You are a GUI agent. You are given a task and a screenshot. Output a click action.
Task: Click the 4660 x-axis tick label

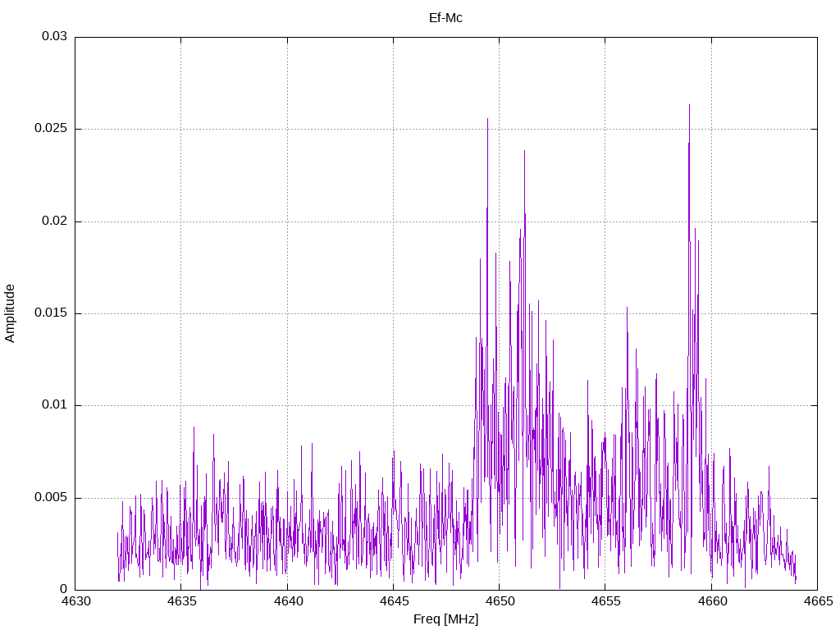(x=712, y=601)
